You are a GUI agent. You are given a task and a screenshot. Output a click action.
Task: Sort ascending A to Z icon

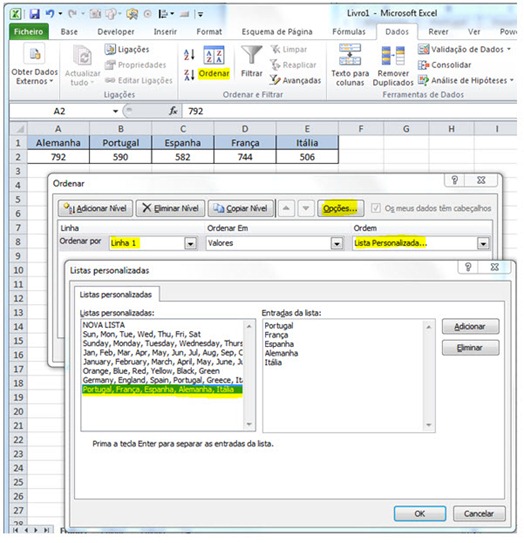(x=189, y=54)
